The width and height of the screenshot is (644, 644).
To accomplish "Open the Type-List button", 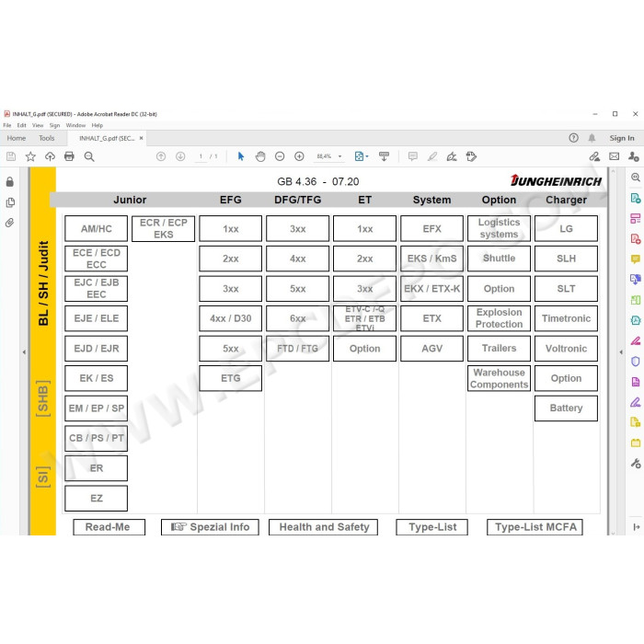I will pos(431,527).
